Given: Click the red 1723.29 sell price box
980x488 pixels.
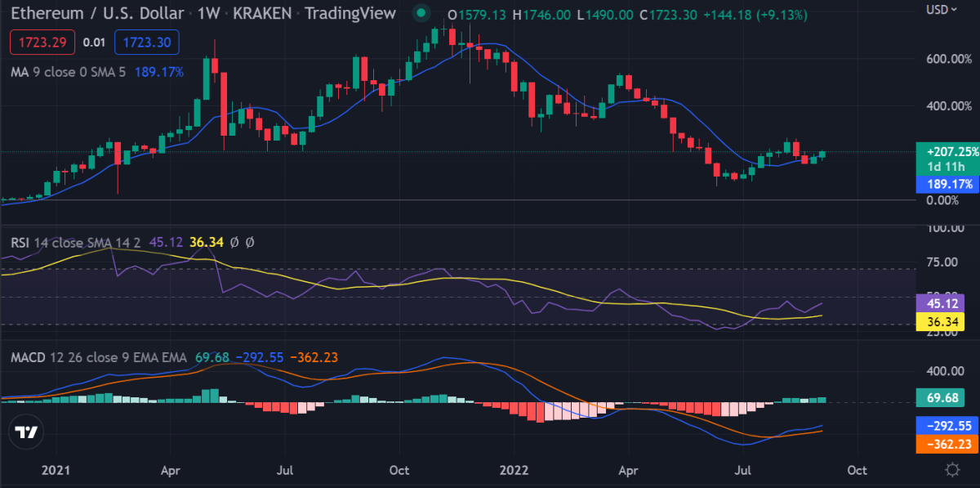Looking at the screenshot, I should pyautogui.click(x=42, y=41).
